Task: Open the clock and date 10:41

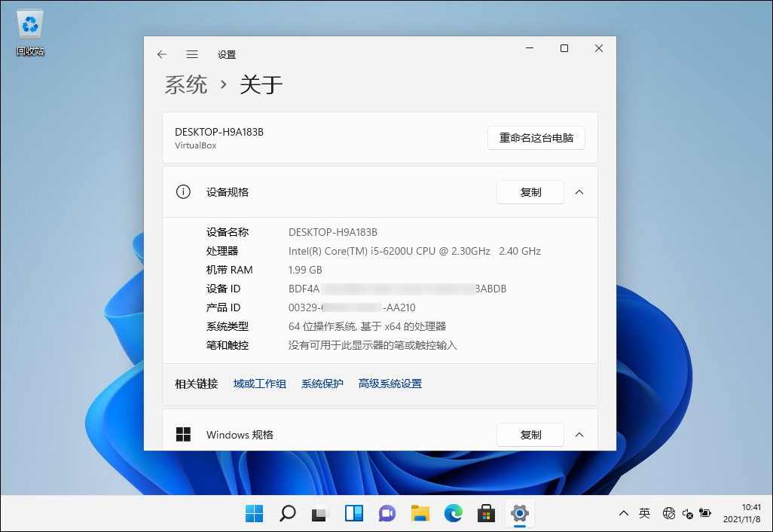Action: [742, 513]
